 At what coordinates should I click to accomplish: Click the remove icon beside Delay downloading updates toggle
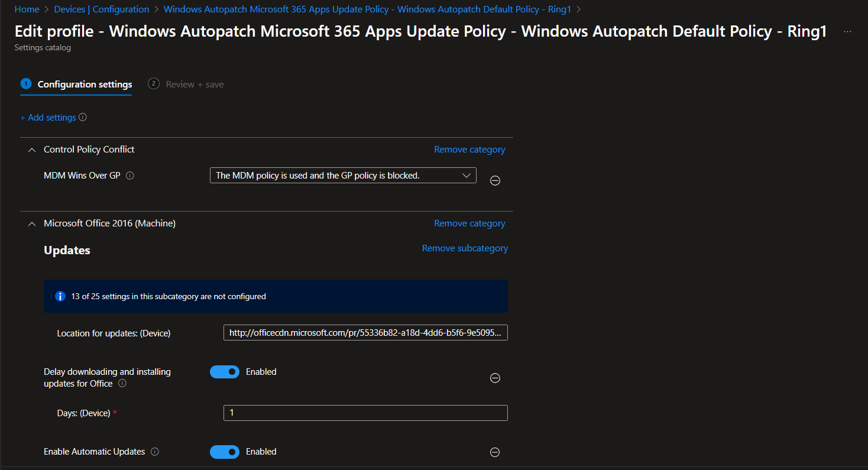tap(495, 378)
